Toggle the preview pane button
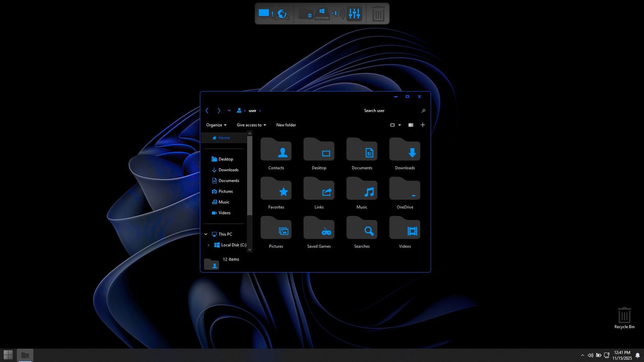Screen dimensions: 644x362 click(411, 125)
